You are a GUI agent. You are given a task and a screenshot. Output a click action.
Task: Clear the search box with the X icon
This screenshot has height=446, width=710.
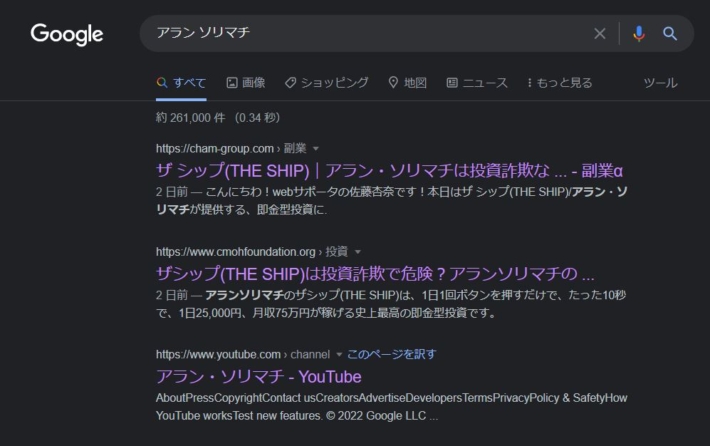600,34
